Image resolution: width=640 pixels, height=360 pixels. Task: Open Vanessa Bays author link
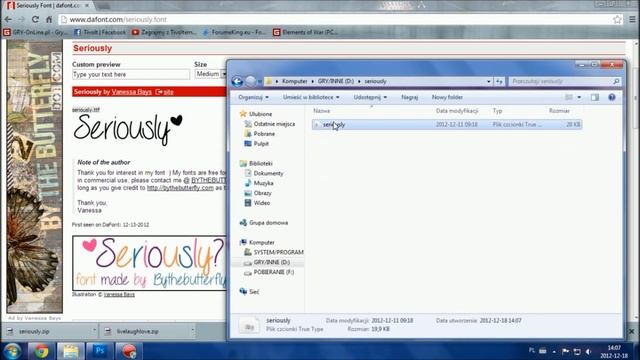(x=131, y=92)
